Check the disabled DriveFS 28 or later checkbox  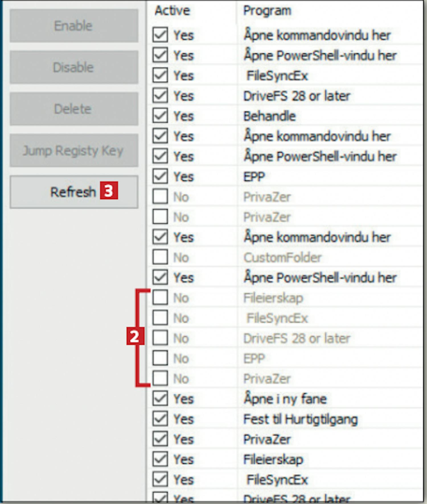tap(160, 338)
